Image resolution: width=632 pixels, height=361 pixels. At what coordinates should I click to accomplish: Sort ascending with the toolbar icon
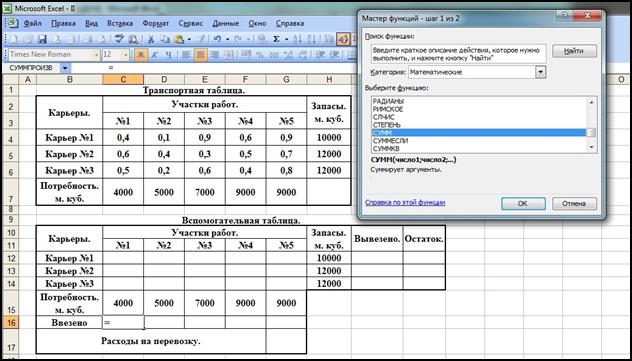[297, 39]
